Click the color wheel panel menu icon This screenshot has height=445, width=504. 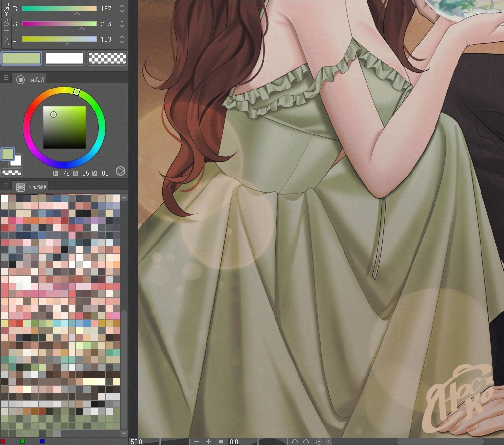click(x=6, y=79)
